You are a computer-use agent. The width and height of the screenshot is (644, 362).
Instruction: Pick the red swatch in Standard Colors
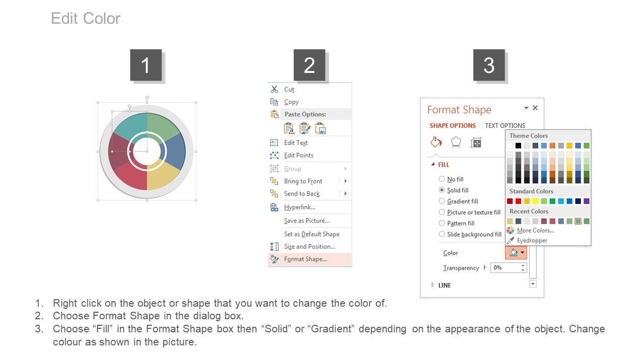coord(518,201)
